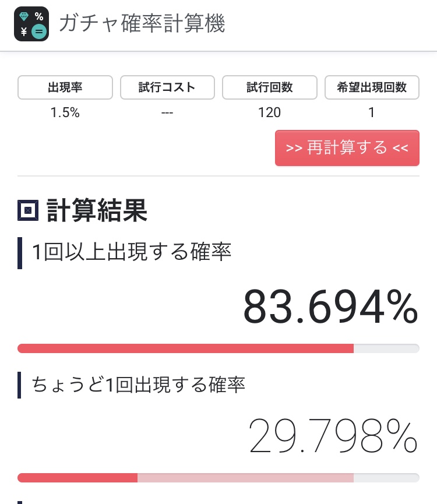The height and width of the screenshot is (504, 437).
Task: Click the 29.798% probability result
Action: [333, 436]
